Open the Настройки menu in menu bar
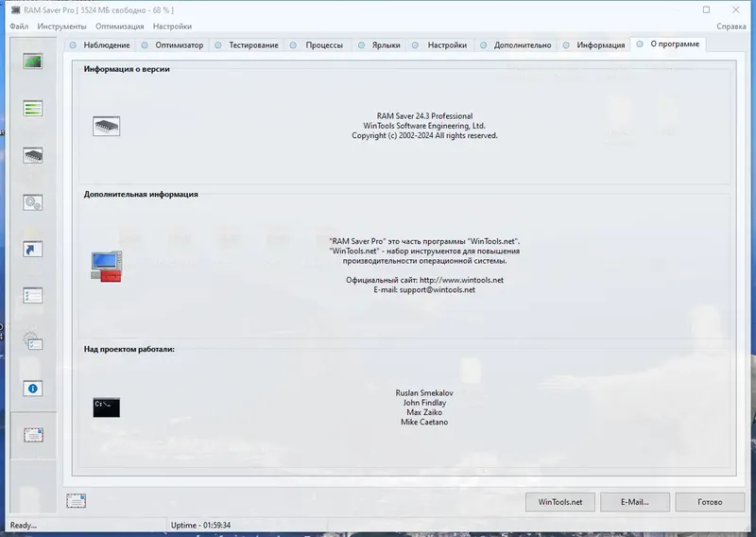 coord(172,26)
